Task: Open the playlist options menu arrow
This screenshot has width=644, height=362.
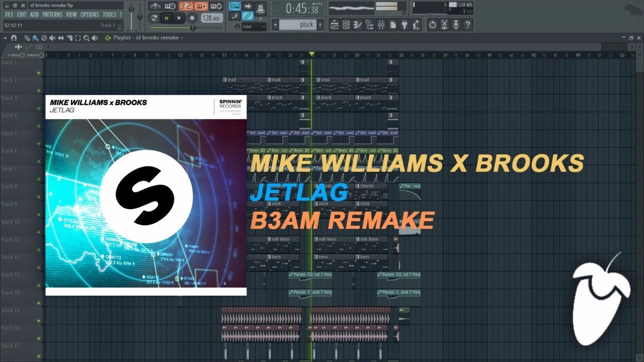Action: (5, 38)
